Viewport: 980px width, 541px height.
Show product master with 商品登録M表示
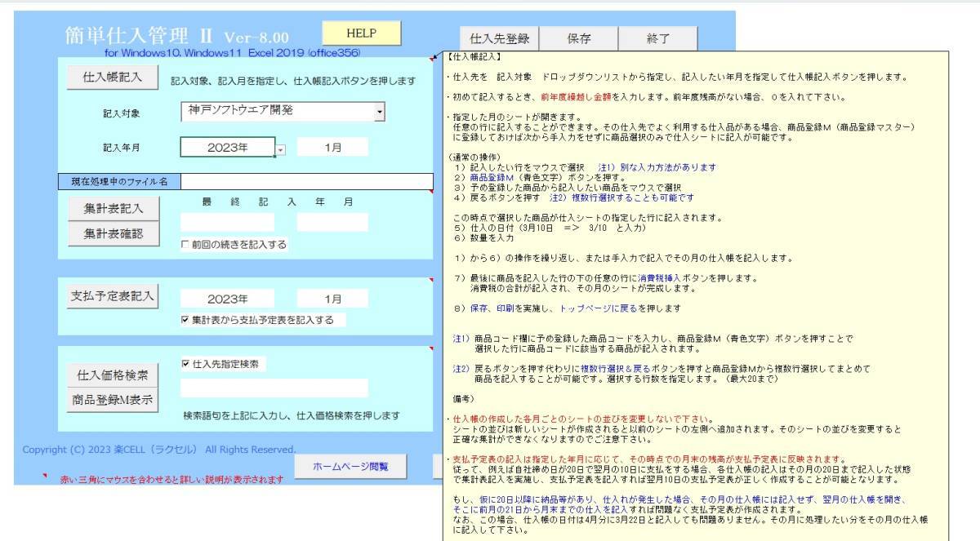pyautogui.click(x=113, y=401)
